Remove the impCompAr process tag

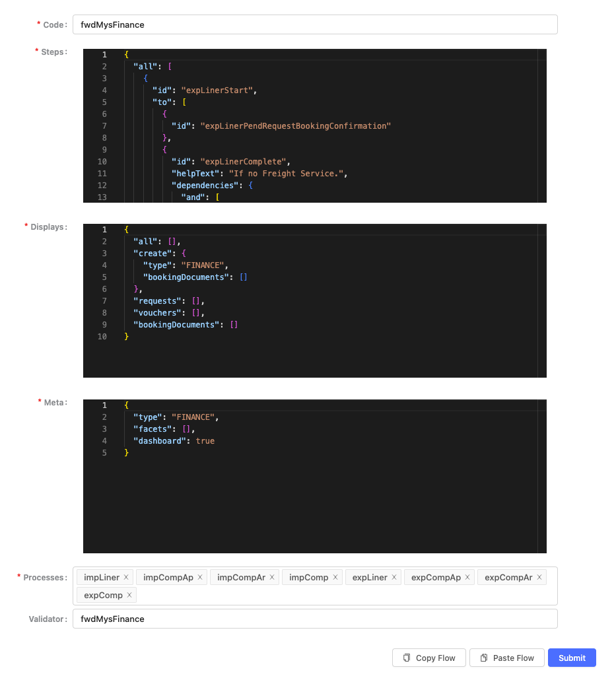pos(272,577)
